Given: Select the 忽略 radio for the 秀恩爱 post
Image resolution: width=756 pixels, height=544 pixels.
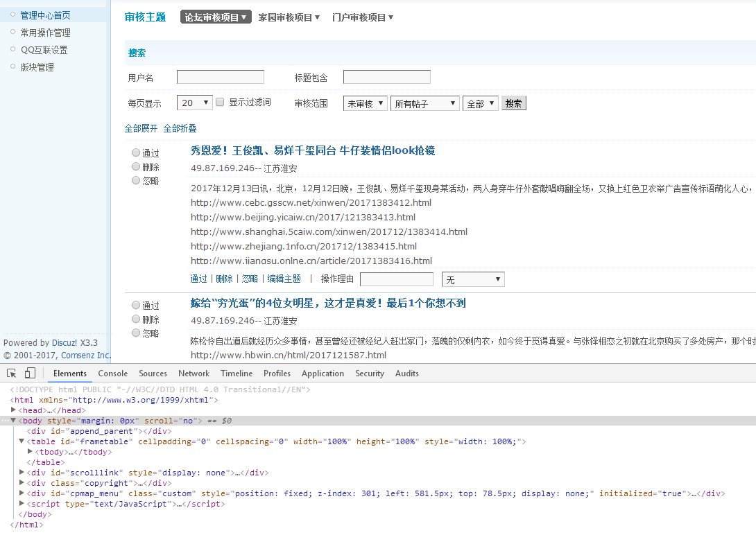Looking at the screenshot, I should tap(136, 180).
